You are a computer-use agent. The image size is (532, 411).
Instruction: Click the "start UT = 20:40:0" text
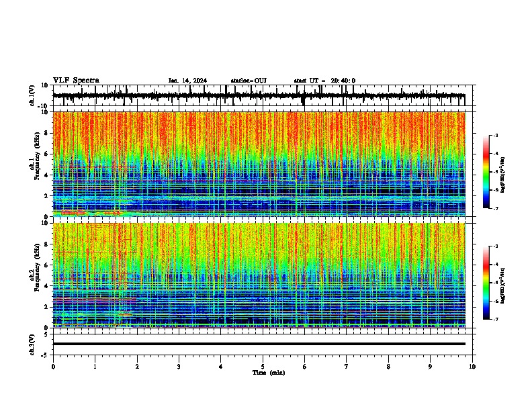pyautogui.click(x=324, y=81)
